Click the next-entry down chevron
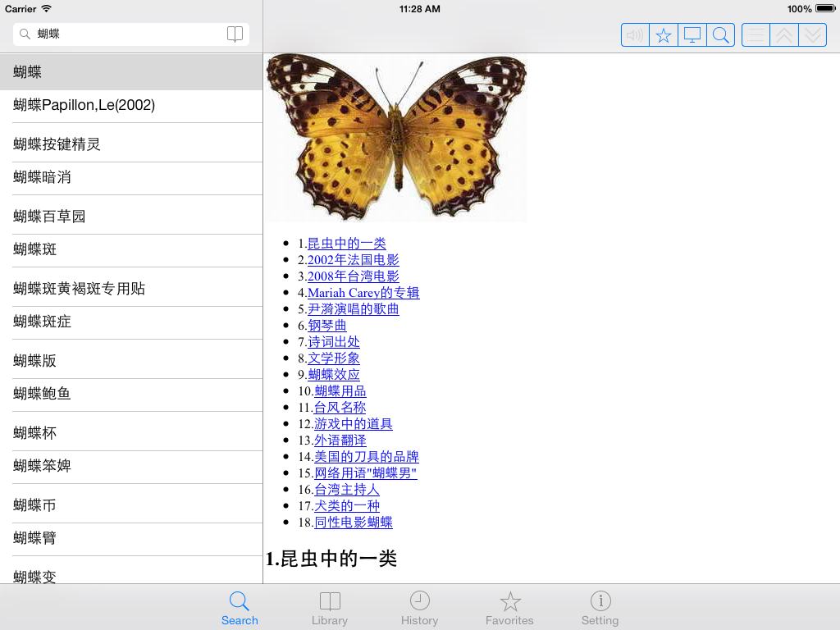Screen dimensions: 840x630 (813, 34)
